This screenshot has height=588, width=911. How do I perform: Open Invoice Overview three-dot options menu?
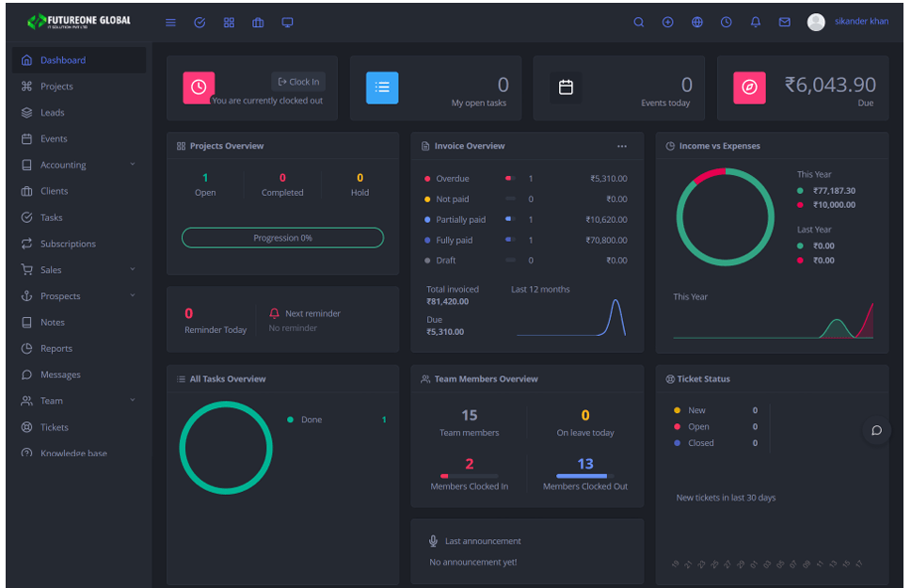coord(621,147)
